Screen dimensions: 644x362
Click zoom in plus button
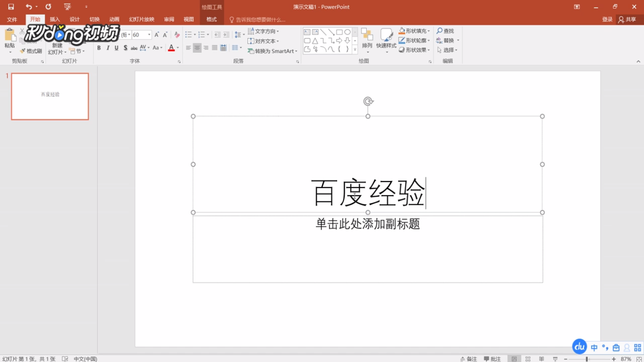[614, 359]
